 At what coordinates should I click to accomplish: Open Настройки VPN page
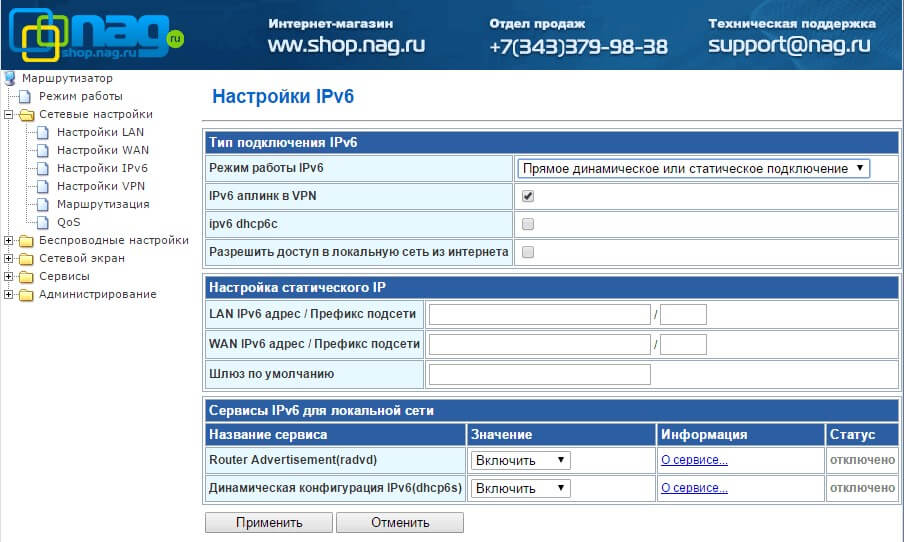tap(101, 186)
